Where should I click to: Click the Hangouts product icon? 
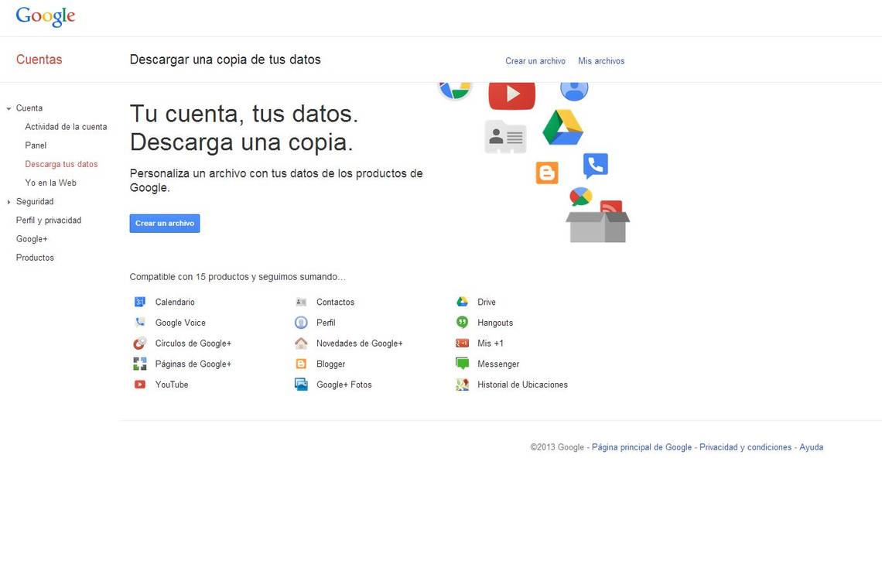coord(463,323)
